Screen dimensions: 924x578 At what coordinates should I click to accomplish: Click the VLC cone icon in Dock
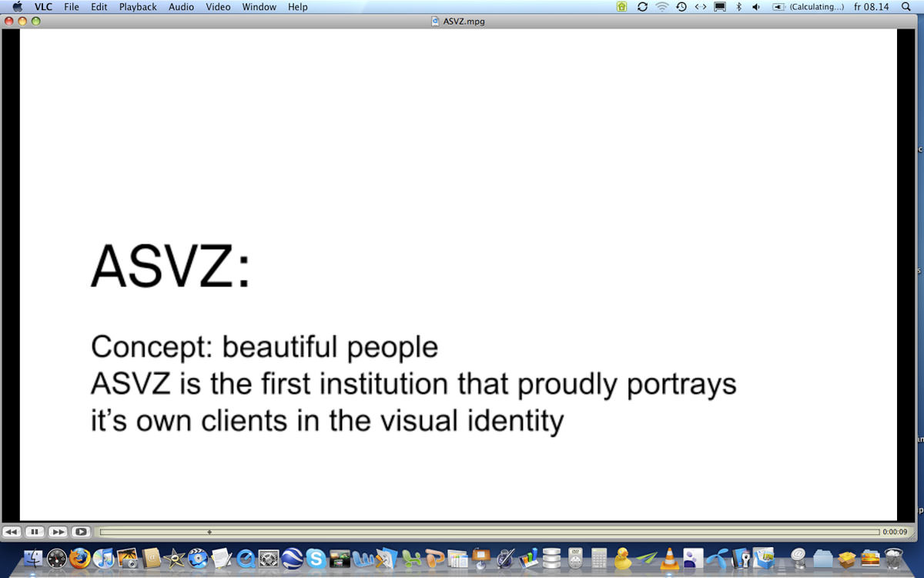(x=670, y=558)
